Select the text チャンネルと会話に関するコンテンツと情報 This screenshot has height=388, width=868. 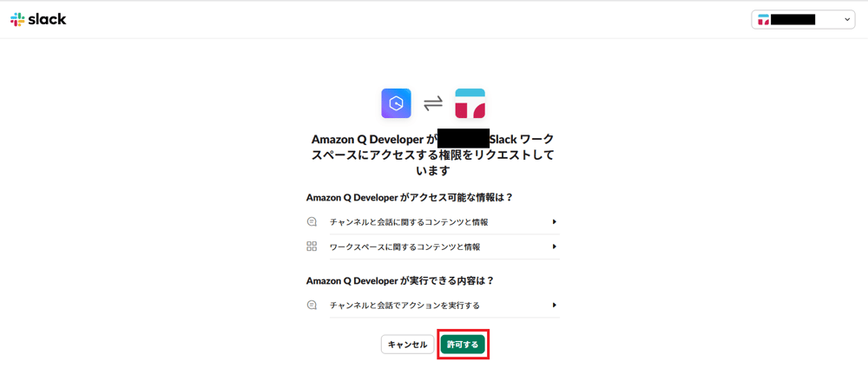pos(409,222)
